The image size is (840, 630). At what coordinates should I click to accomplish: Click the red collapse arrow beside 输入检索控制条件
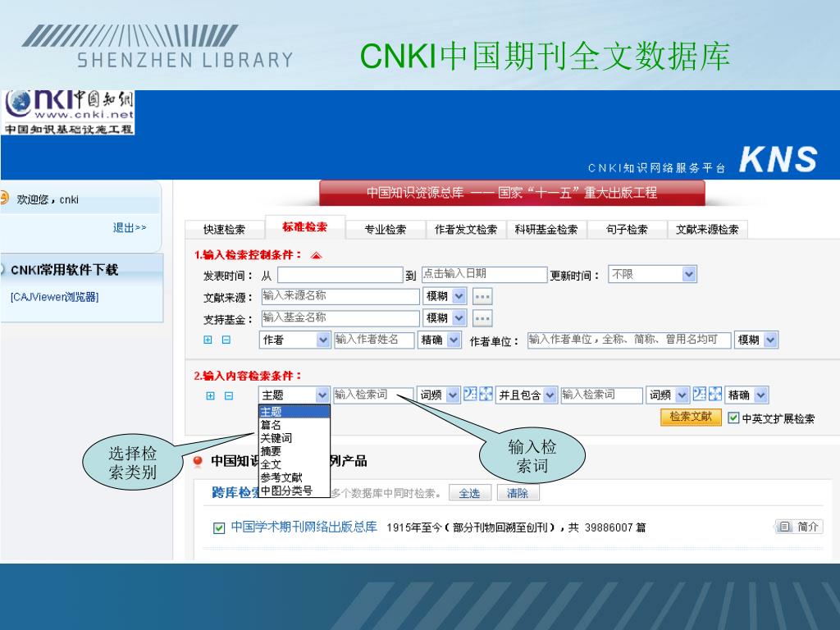click(316, 256)
